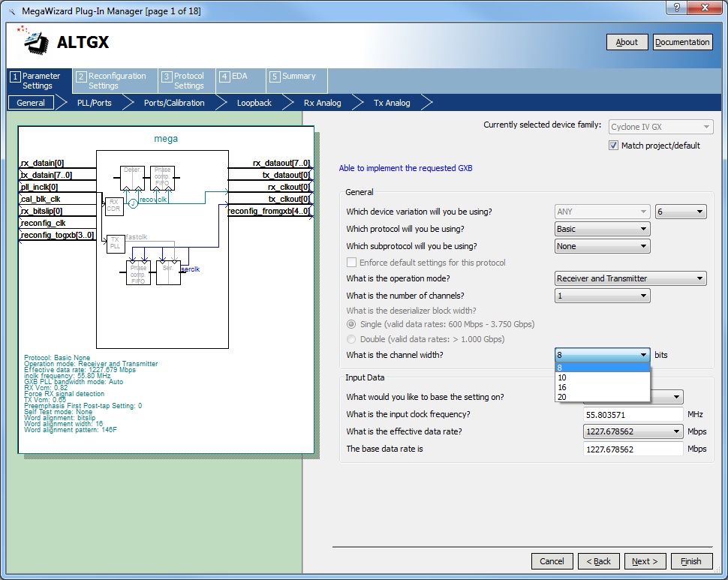
Task: Click the Back button
Action: coord(598,561)
